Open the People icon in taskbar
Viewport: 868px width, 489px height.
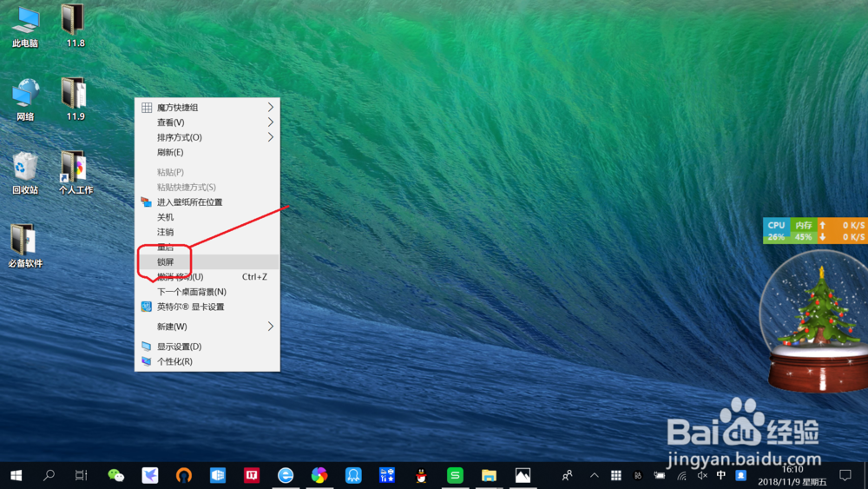point(568,475)
